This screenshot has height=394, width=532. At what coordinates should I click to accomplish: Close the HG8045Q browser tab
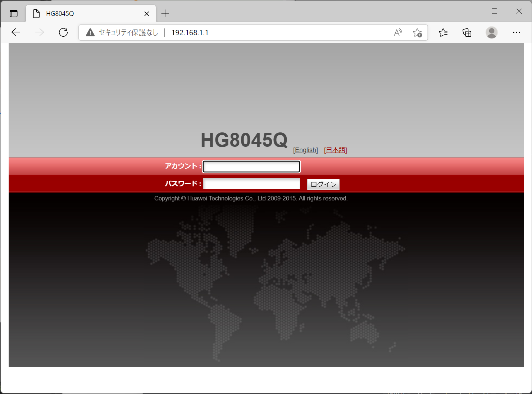coord(146,14)
